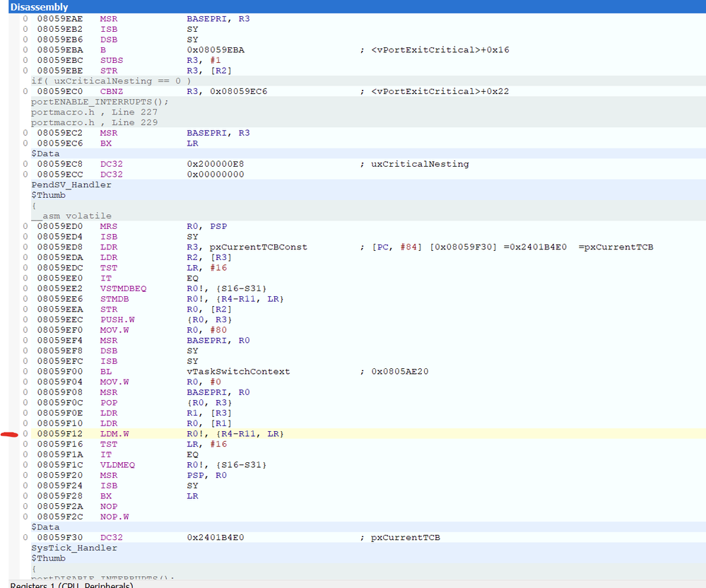The image size is (706, 588).
Task: Select the DC32 0x2401B4E0 data line
Action: [215, 537]
